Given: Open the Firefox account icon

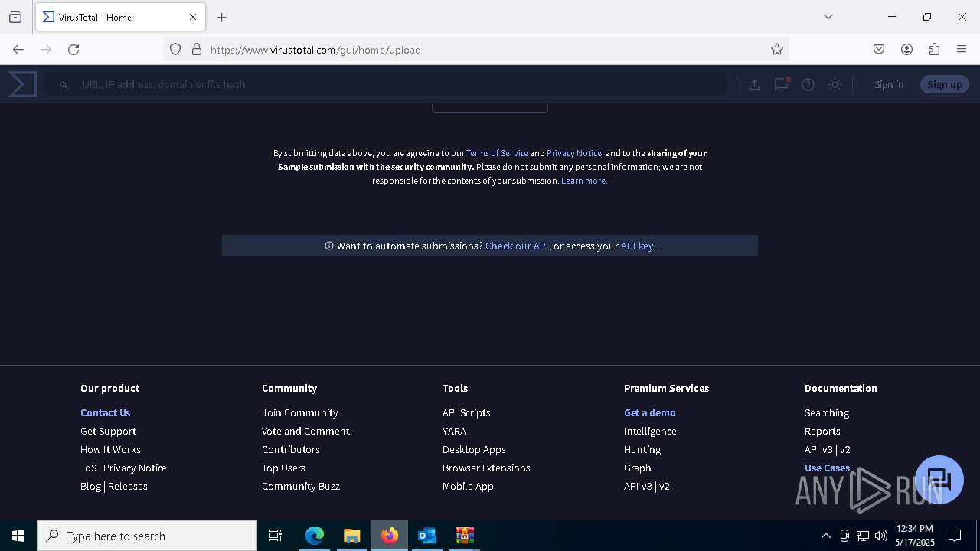Looking at the screenshot, I should [906, 50].
